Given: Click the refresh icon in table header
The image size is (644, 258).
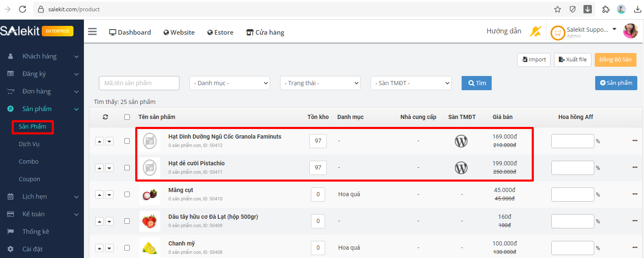Looking at the screenshot, I should [105, 117].
